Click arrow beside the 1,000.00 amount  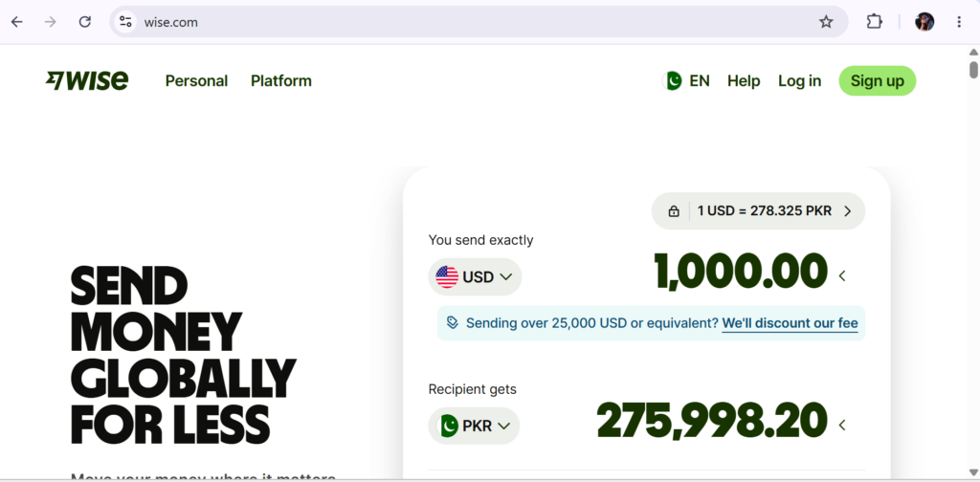point(842,276)
